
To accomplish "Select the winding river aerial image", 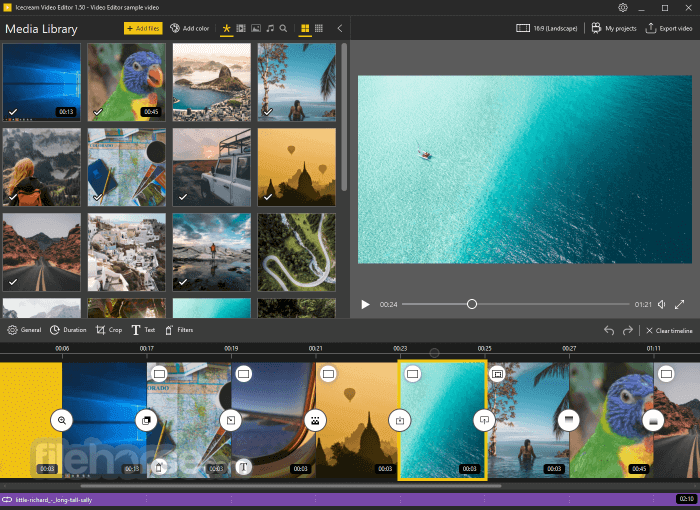I will pos(297,252).
